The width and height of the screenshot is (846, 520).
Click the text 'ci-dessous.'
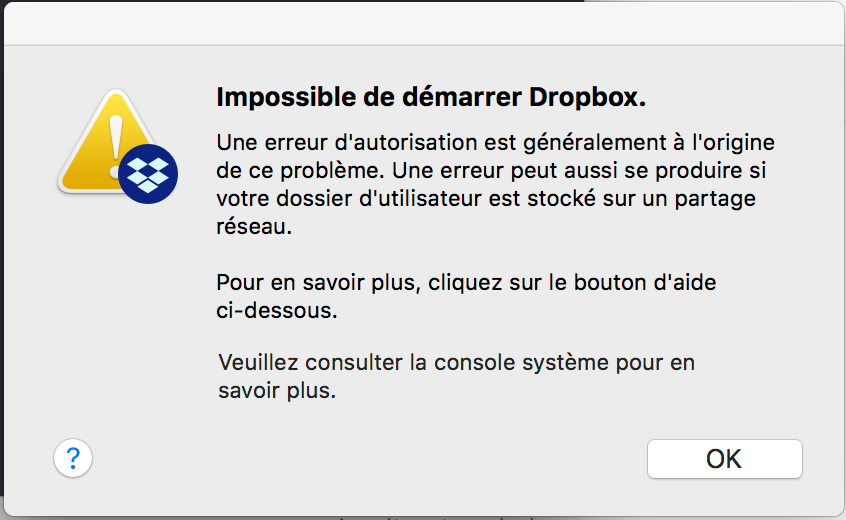click(277, 310)
